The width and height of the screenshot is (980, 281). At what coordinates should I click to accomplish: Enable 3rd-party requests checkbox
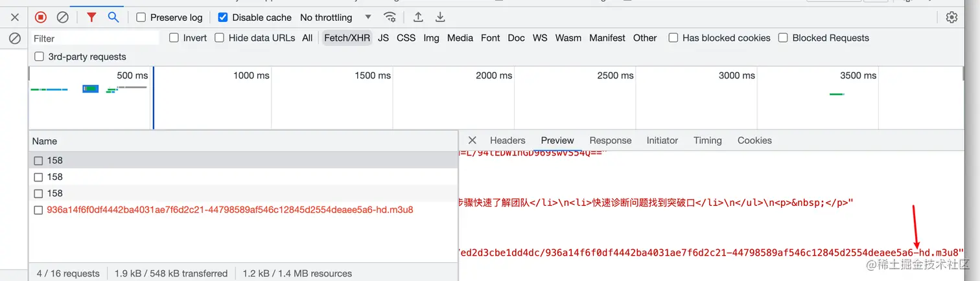tap(39, 56)
